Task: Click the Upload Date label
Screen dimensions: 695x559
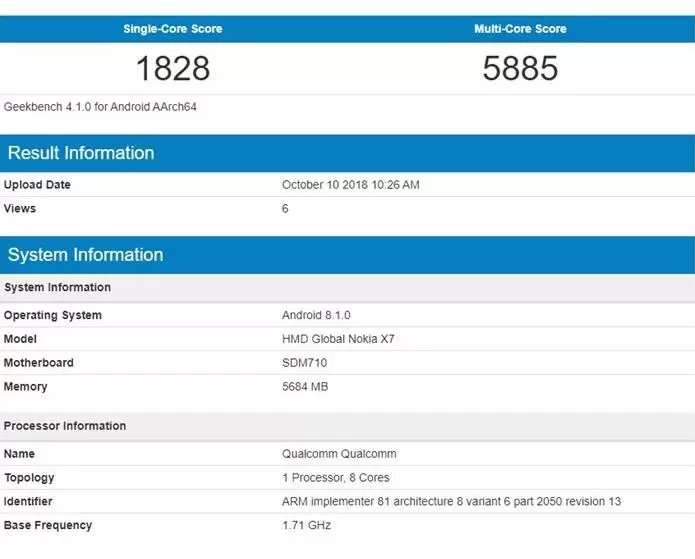Action: 37,185
